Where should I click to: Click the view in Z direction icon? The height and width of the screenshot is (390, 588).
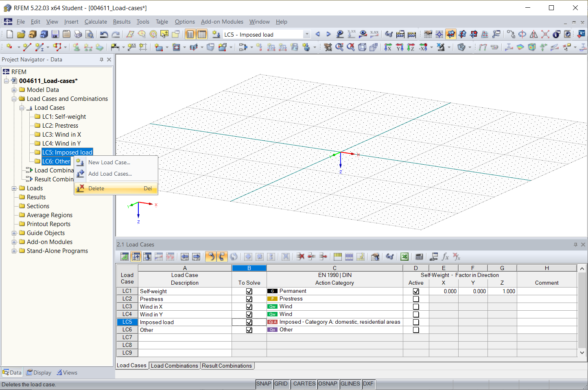411,48
